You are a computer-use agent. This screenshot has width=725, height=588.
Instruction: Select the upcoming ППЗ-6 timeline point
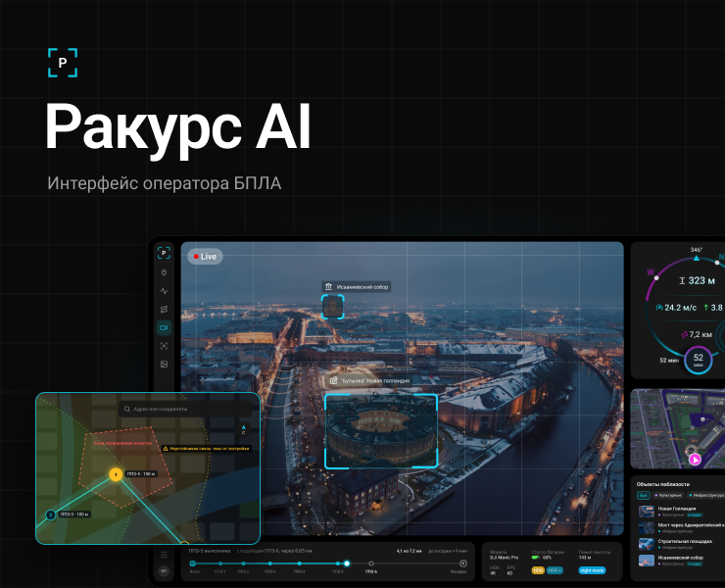coord(370,563)
